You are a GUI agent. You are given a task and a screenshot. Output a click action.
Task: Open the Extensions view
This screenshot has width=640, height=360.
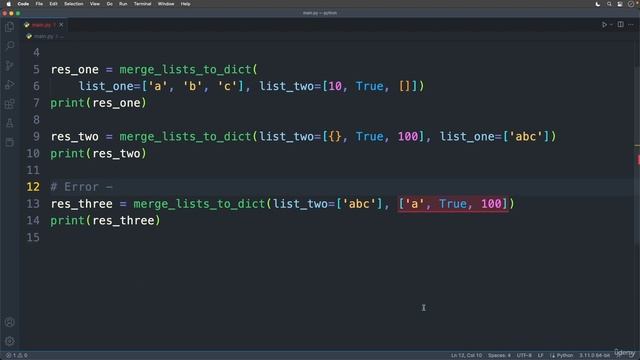pyautogui.click(x=10, y=104)
